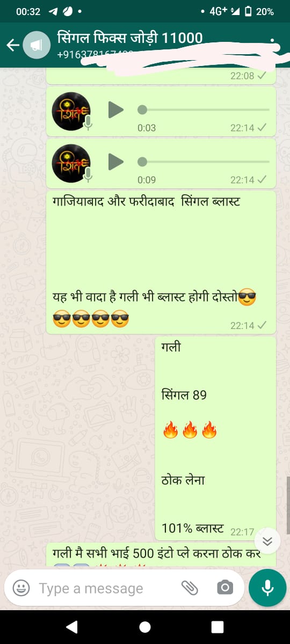The height and width of the screenshot is (644, 290).
Task: Select the गाजियाबाद और फरीदाबाद message bubble
Action: [x=161, y=262]
